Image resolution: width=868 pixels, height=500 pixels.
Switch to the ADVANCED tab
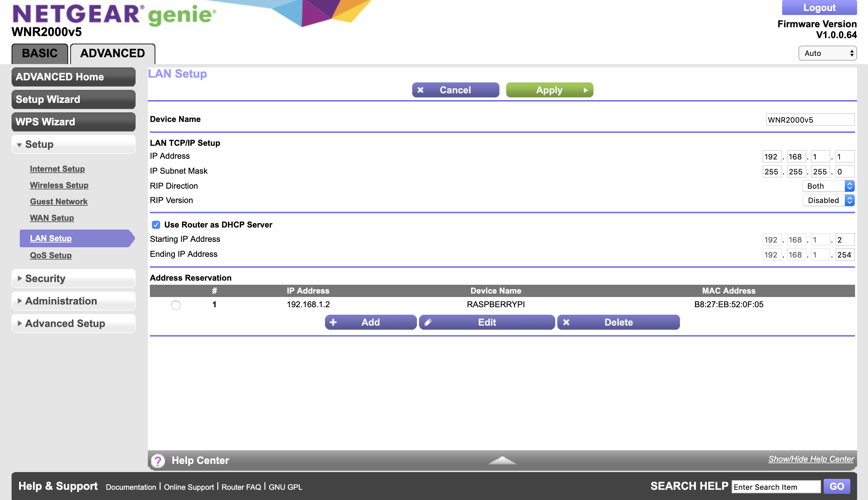[x=113, y=53]
